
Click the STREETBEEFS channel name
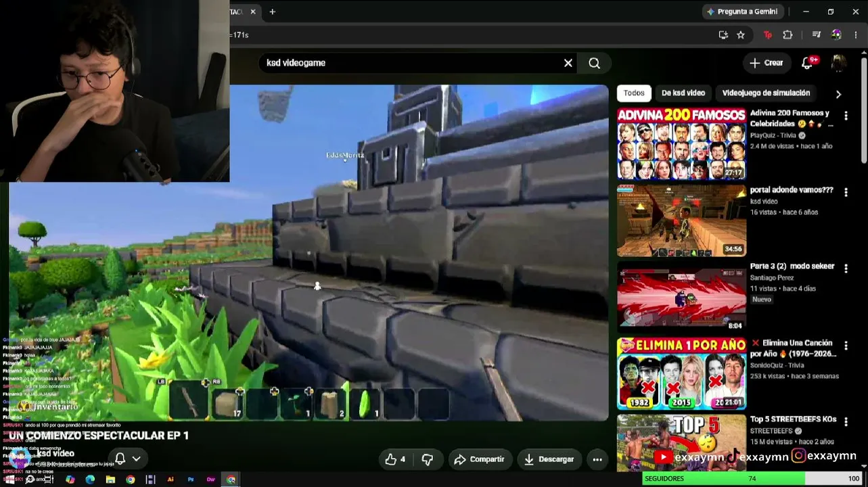pos(771,431)
